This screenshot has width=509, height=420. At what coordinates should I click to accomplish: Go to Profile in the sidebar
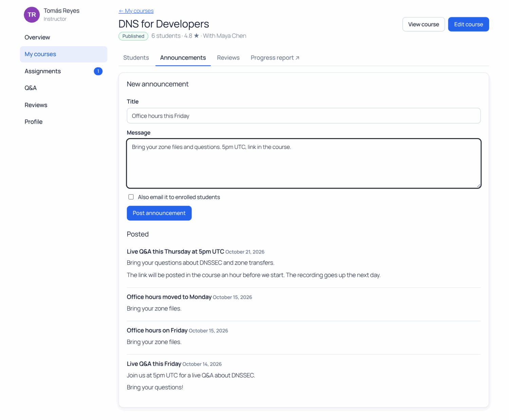click(64, 122)
